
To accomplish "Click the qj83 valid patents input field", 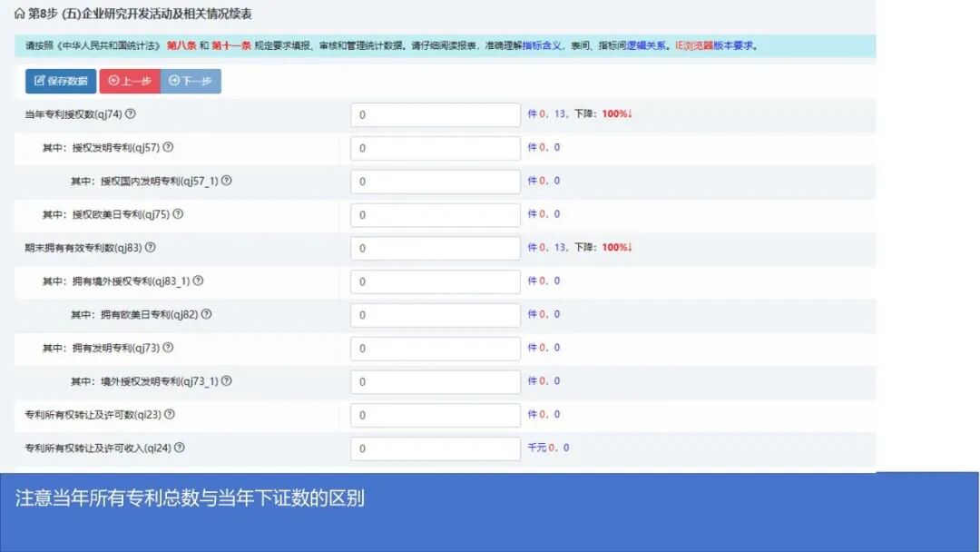I will point(435,248).
